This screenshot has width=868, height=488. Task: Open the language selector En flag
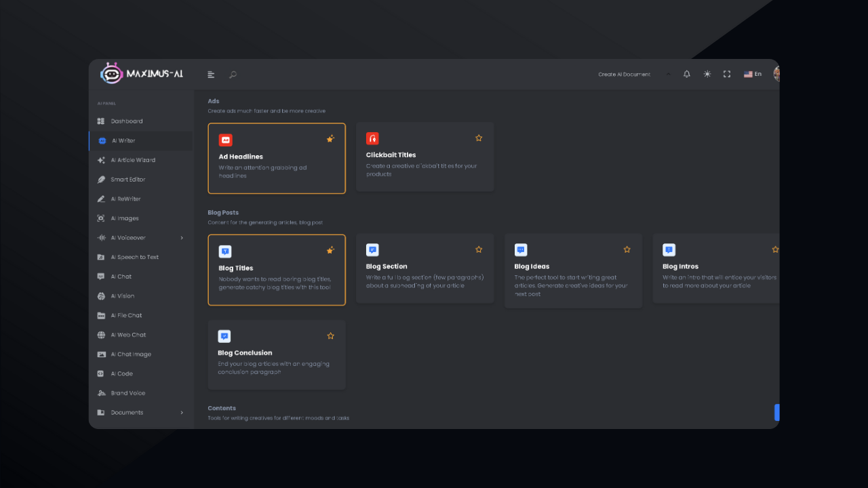[752, 75]
